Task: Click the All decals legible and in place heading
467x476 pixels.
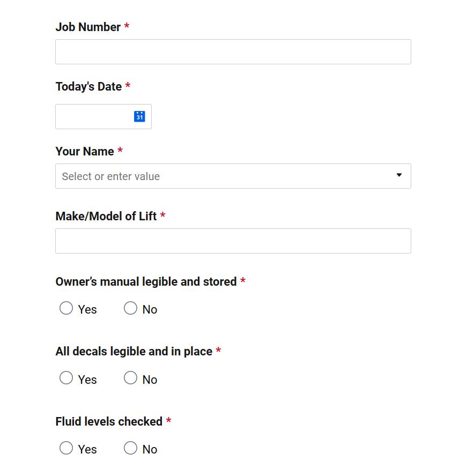Action: 134,352
